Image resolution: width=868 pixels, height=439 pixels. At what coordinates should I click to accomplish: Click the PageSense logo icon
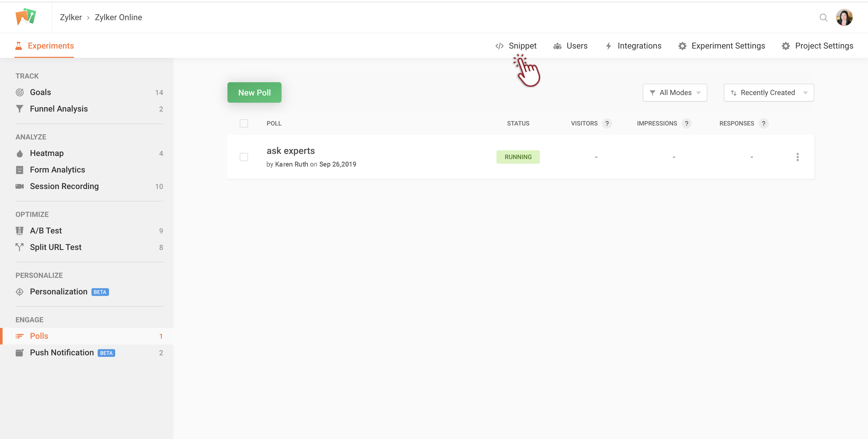[26, 17]
